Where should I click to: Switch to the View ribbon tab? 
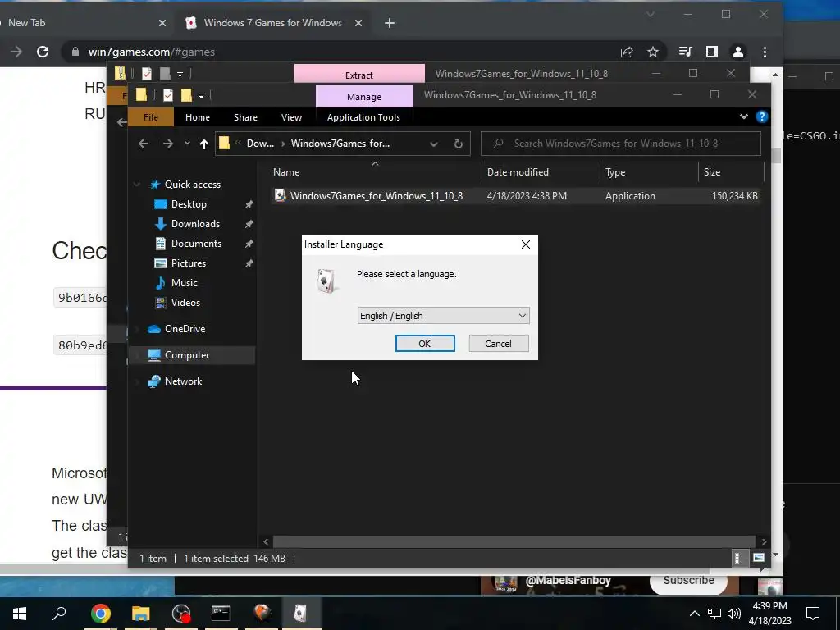(x=291, y=117)
